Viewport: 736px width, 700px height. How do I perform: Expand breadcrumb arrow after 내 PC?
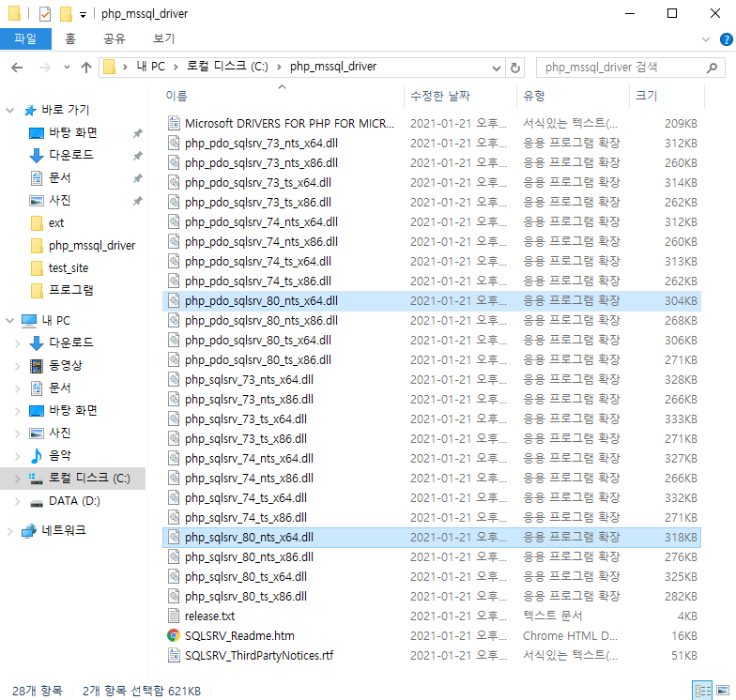coord(176,68)
